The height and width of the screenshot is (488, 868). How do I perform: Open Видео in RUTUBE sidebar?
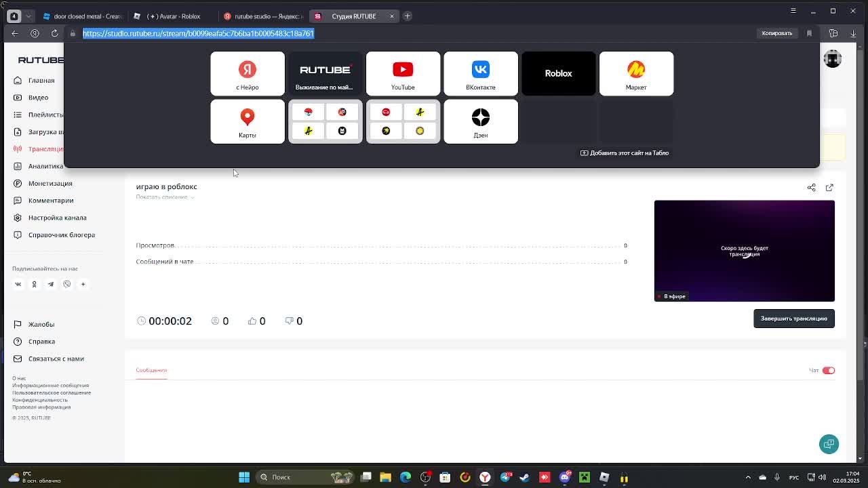coord(38,98)
